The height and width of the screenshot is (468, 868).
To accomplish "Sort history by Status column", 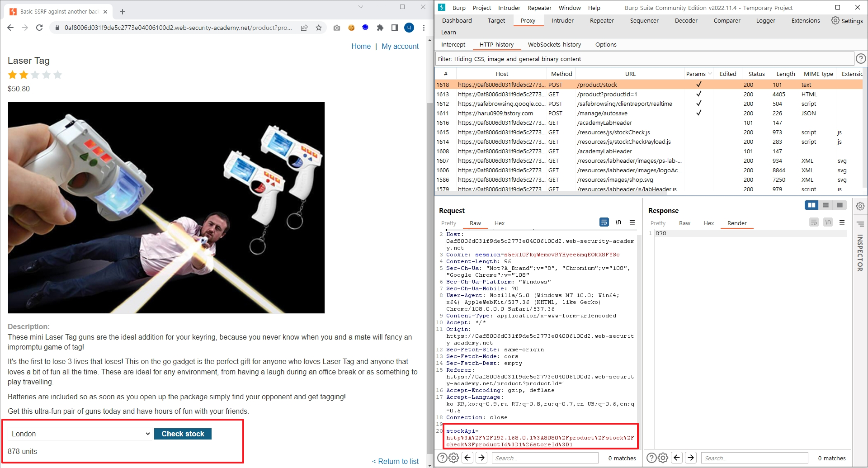I will 756,74.
